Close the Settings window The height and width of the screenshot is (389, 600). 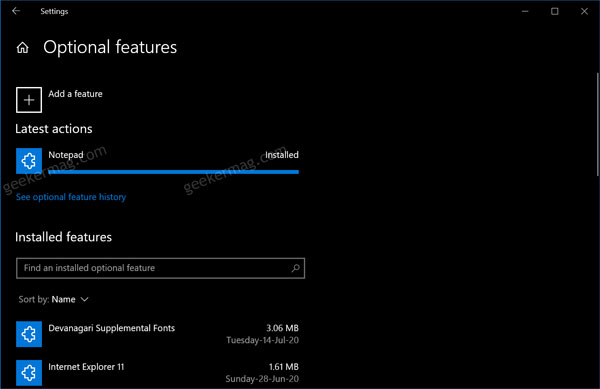[x=584, y=11]
